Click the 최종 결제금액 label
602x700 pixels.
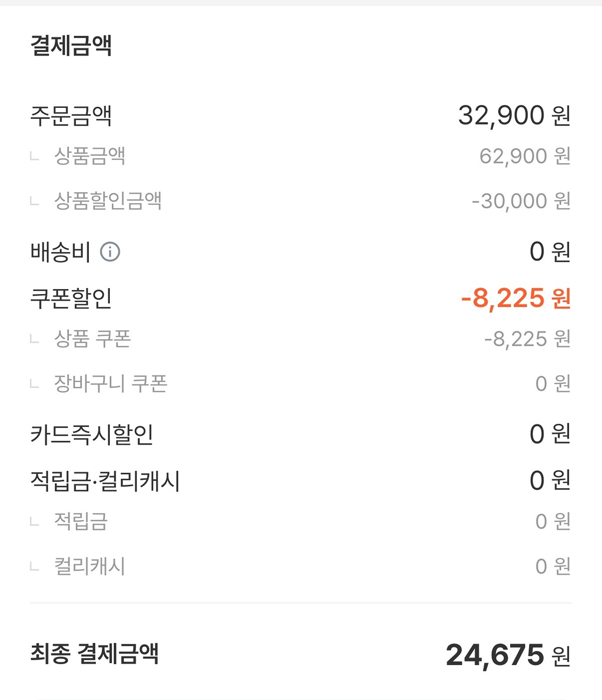[x=94, y=653]
